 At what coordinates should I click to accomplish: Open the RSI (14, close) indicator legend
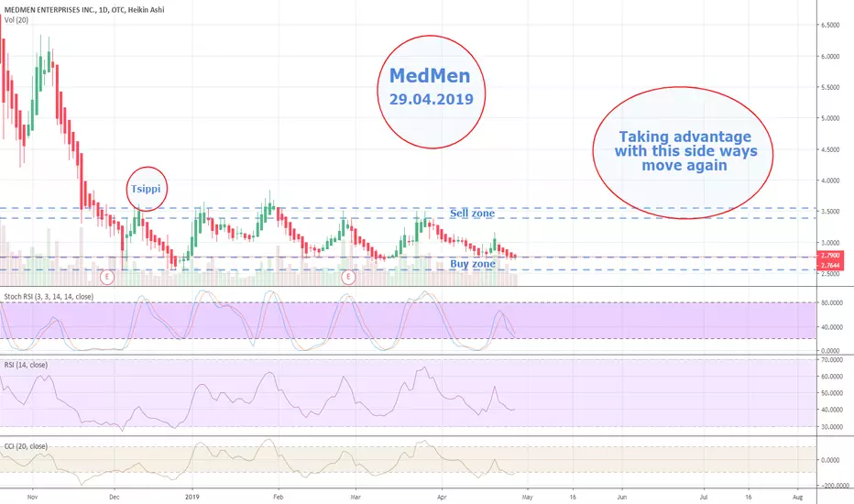coord(26,365)
